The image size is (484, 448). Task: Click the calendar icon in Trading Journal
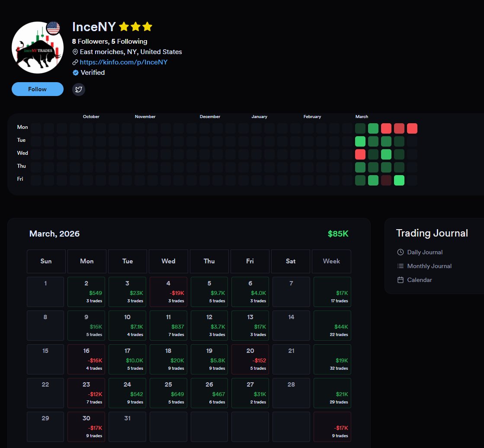pyautogui.click(x=401, y=280)
